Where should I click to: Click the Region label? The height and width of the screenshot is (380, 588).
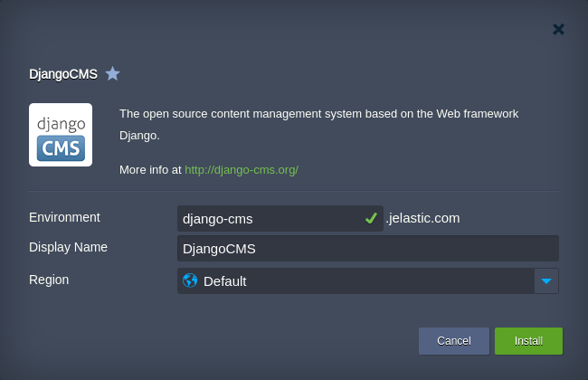coord(49,280)
